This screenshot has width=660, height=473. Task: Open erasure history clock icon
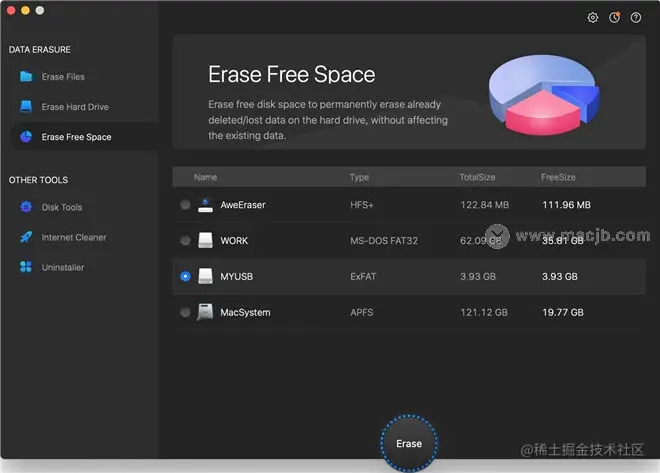pos(615,17)
